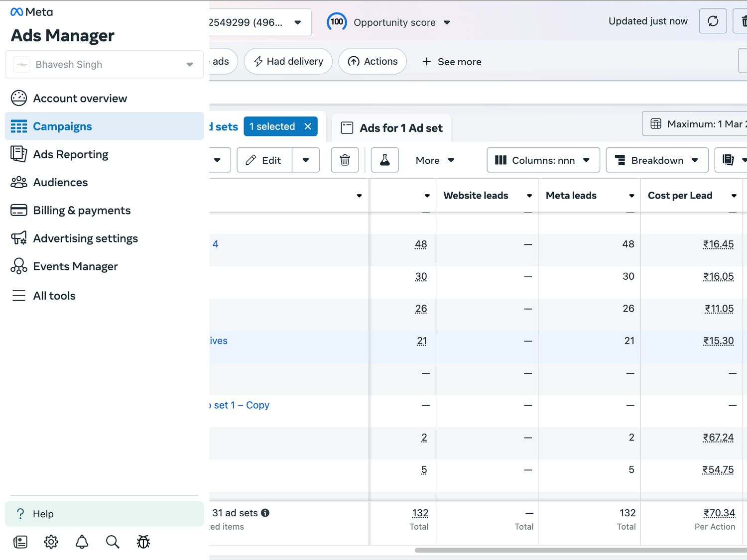Open Ads Reporting in the sidebar
The height and width of the screenshot is (560, 747).
pos(70,154)
